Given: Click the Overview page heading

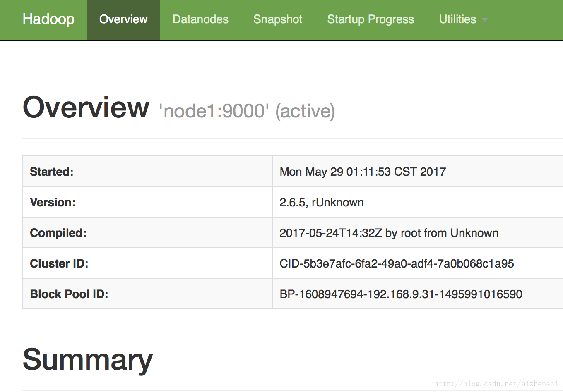Looking at the screenshot, I should coord(86,107).
